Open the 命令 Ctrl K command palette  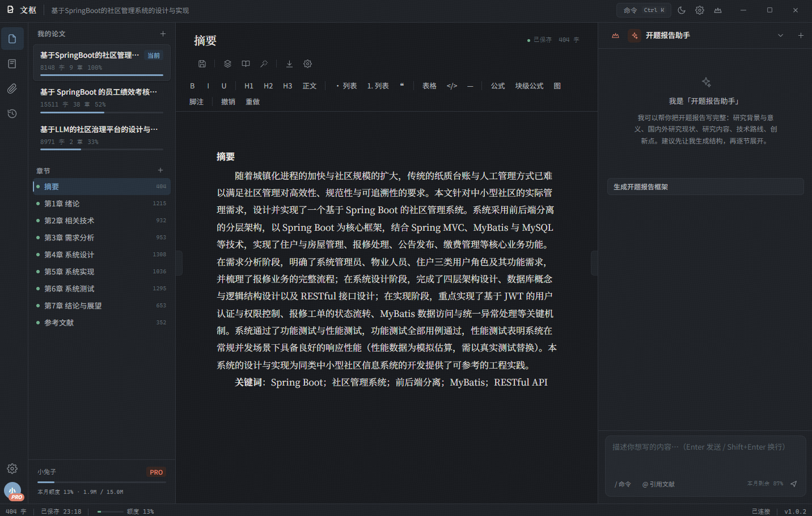(644, 10)
